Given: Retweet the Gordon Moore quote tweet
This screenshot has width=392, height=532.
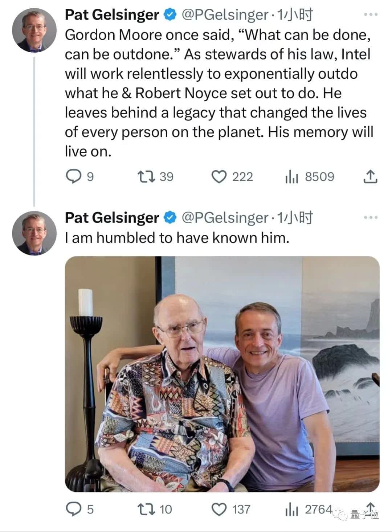Looking at the screenshot, I should [x=147, y=177].
